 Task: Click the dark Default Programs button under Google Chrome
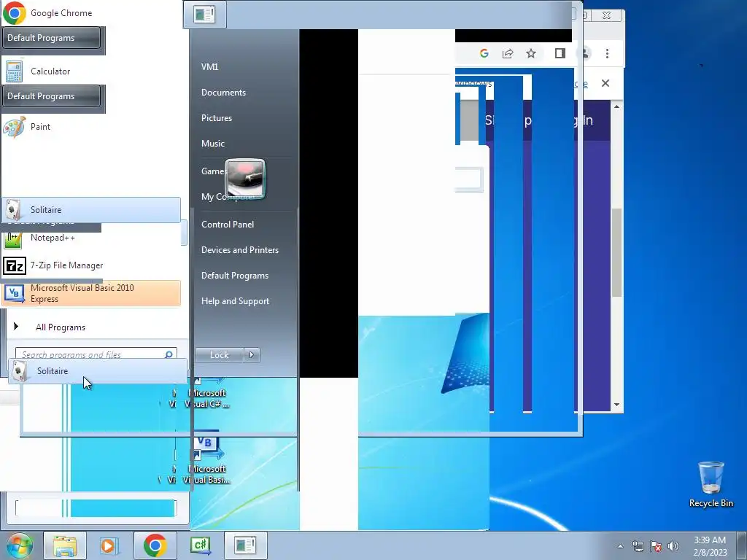[x=52, y=38]
